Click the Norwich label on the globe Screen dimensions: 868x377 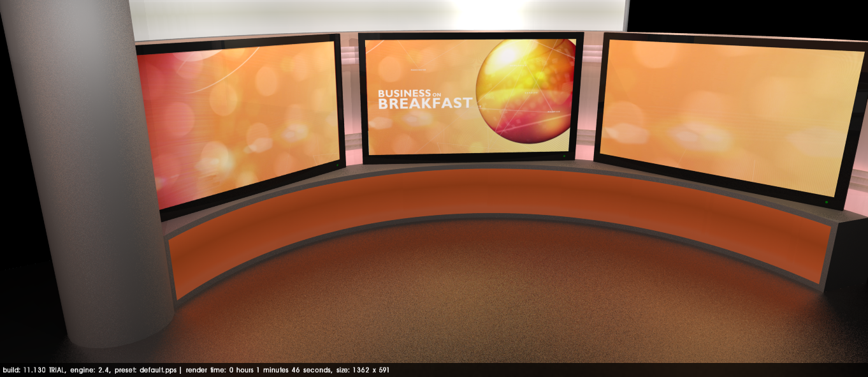coord(553,112)
